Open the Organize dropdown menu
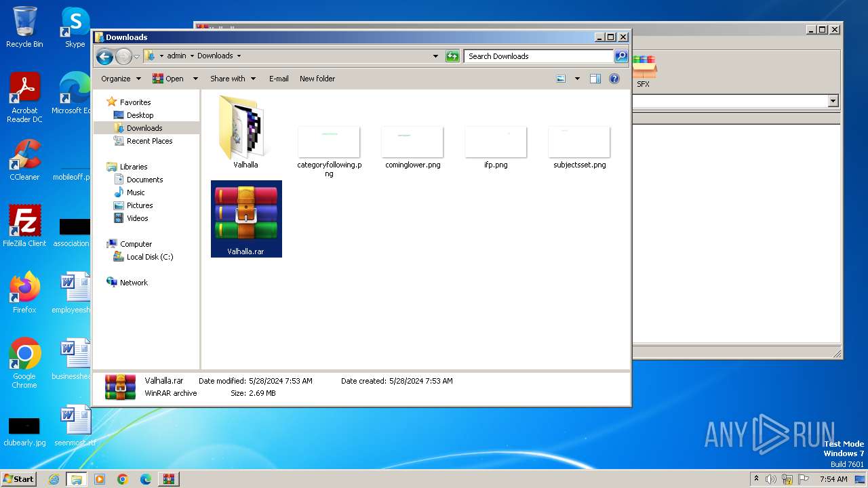 121,79
